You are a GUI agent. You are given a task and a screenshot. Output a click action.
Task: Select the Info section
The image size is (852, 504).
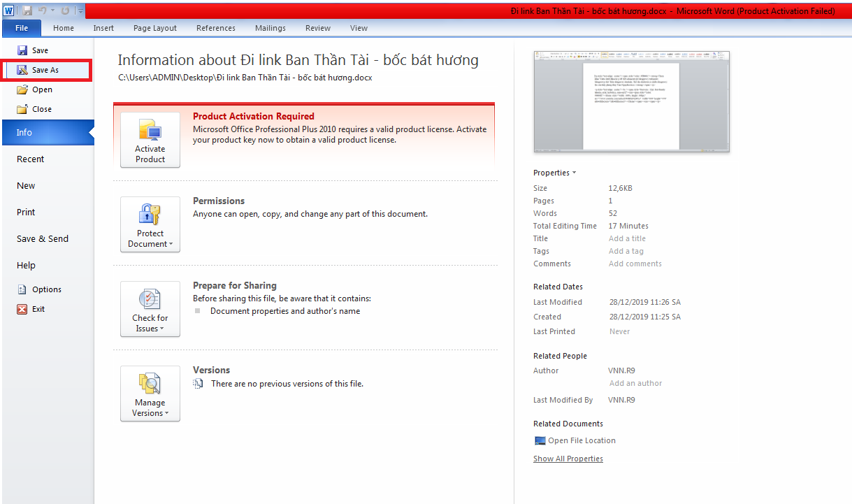click(x=48, y=132)
